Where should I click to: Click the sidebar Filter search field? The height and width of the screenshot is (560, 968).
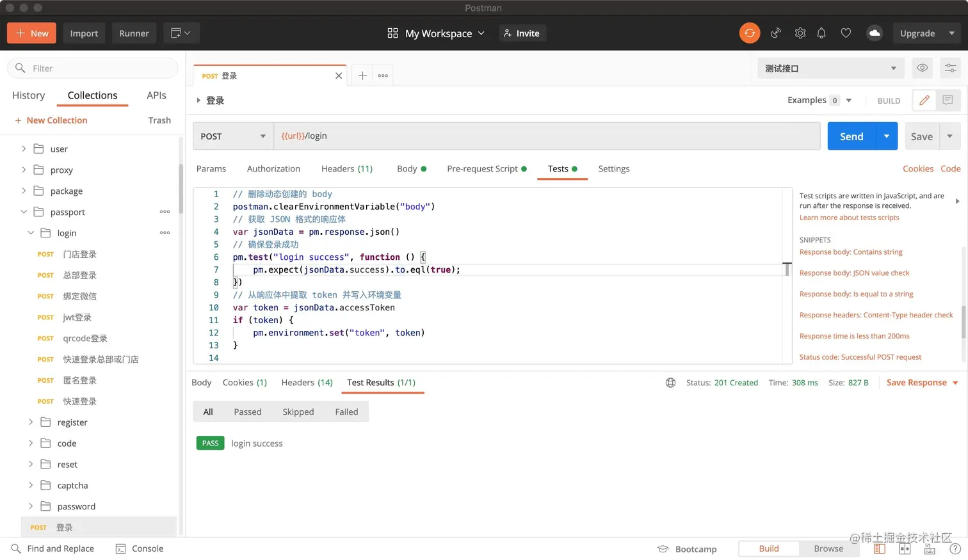pos(92,68)
